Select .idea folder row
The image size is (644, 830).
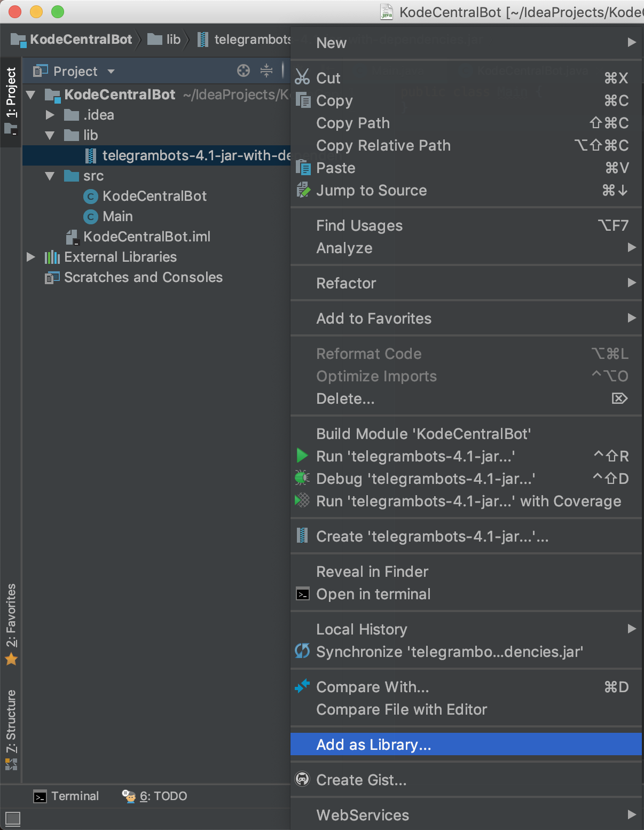(x=156, y=115)
